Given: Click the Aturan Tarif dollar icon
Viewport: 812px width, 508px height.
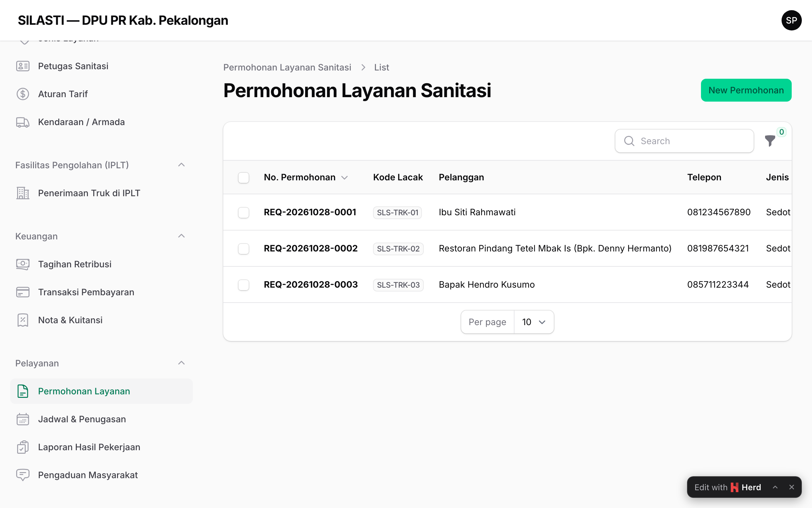Looking at the screenshot, I should tap(23, 94).
